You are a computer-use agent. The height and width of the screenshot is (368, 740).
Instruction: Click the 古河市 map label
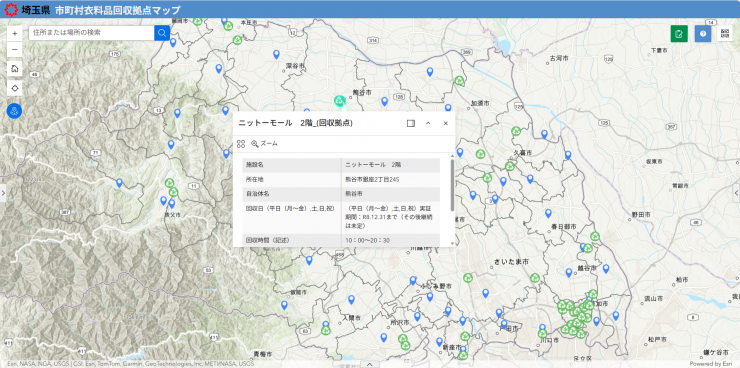pyautogui.click(x=558, y=59)
